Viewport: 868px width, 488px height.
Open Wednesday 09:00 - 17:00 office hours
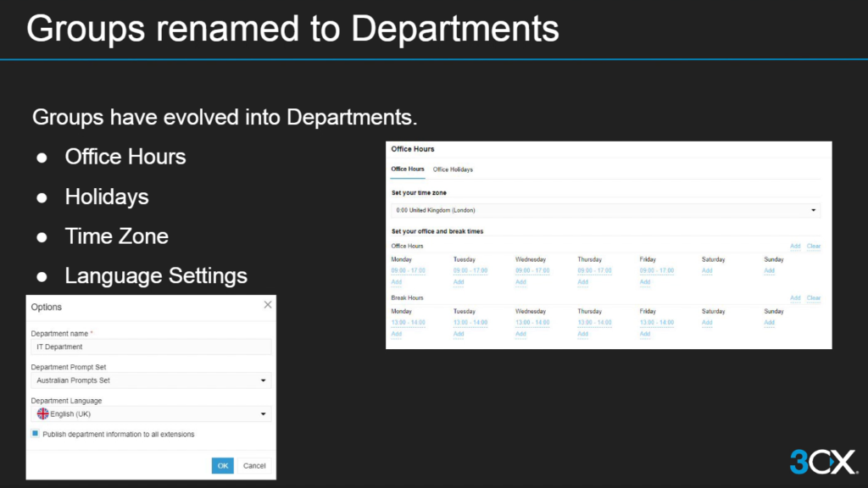(x=532, y=271)
